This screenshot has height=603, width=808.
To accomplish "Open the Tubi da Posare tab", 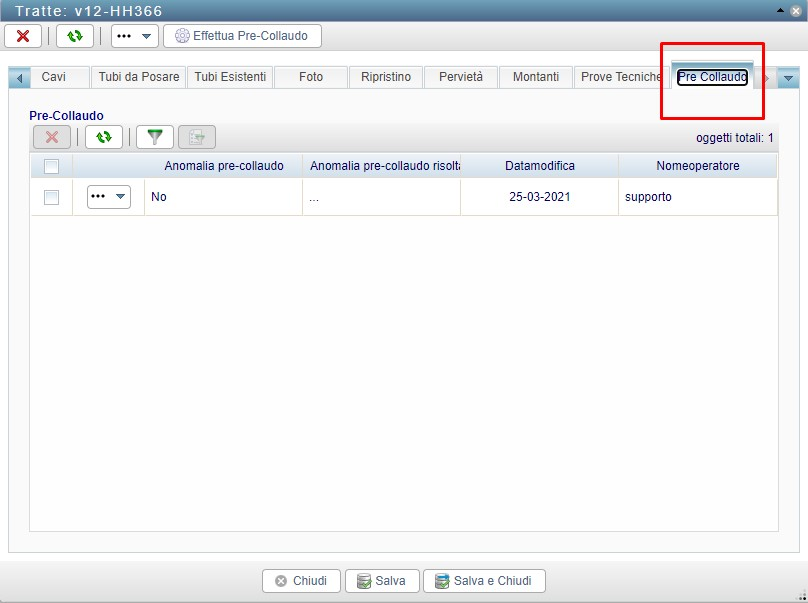I will (139, 77).
